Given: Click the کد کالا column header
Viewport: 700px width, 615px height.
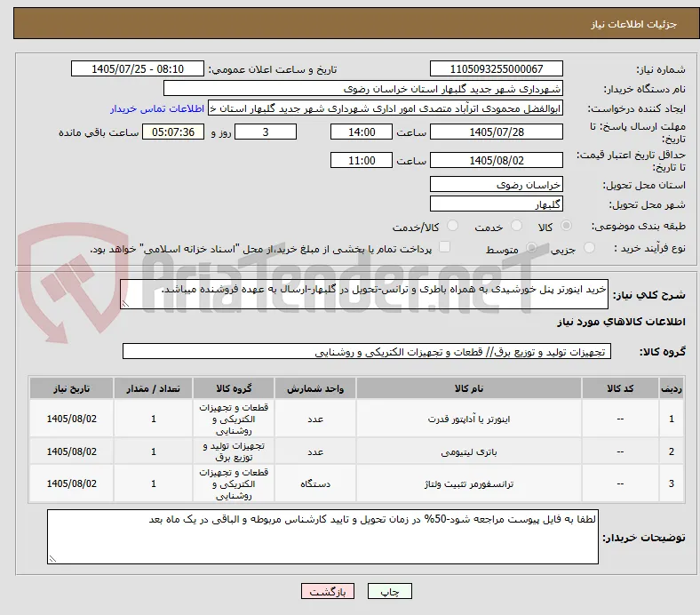Looking at the screenshot, I should coord(620,388).
